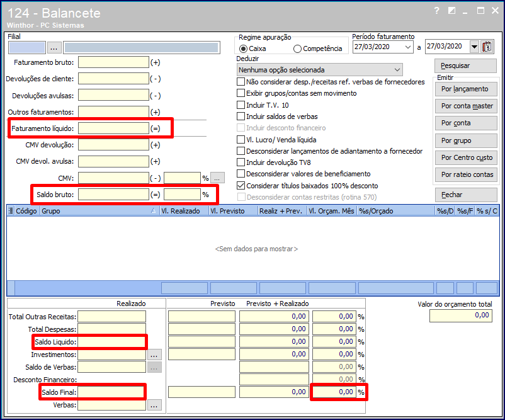Sort by the Código column header
Image resolution: width=505 pixels, height=420 pixels.
pyautogui.click(x=26, y=211)
